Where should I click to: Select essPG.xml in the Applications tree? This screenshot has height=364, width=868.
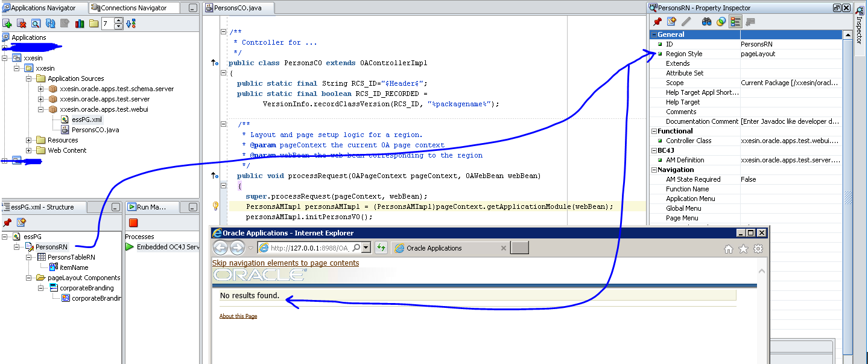pos(86,120)
